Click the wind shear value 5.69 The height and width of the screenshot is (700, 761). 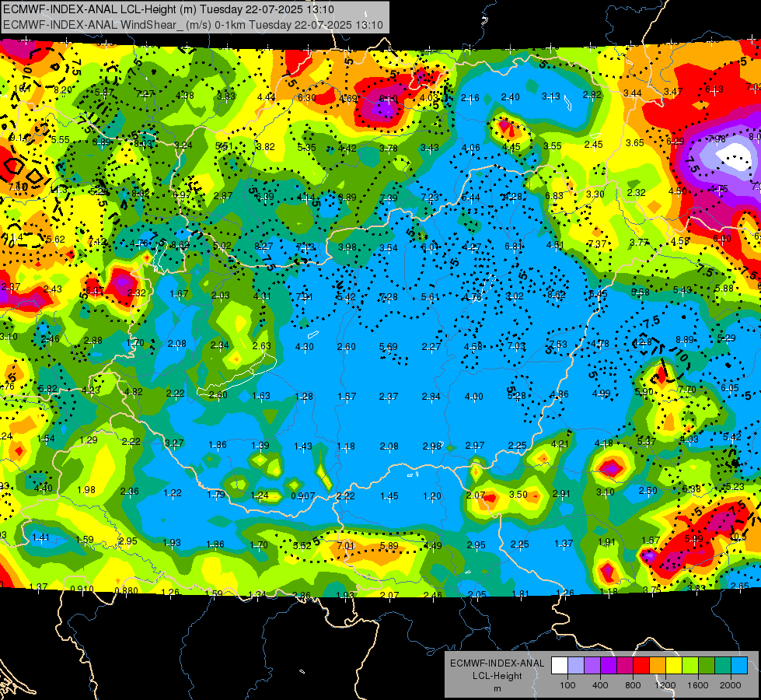pos(388,347)
